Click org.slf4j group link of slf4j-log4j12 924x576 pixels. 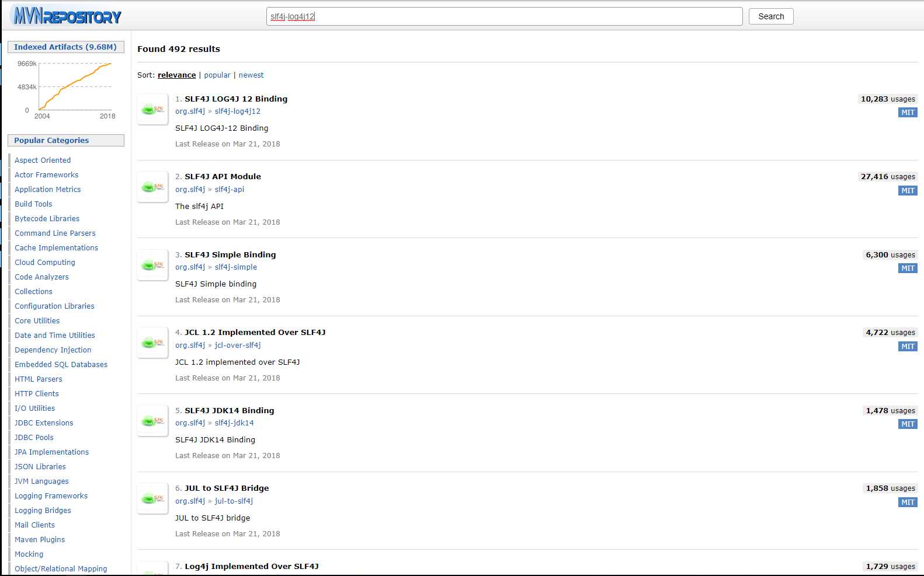click(190, 111)
